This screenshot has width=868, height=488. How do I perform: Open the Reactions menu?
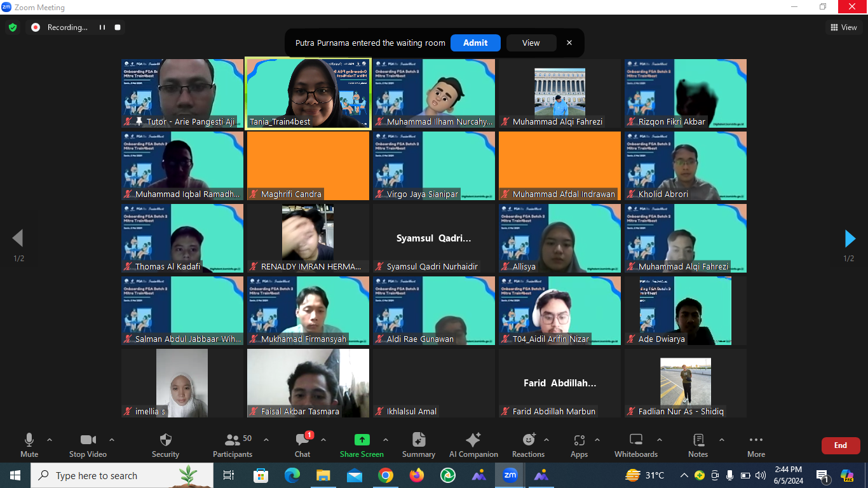coord(528,440)
